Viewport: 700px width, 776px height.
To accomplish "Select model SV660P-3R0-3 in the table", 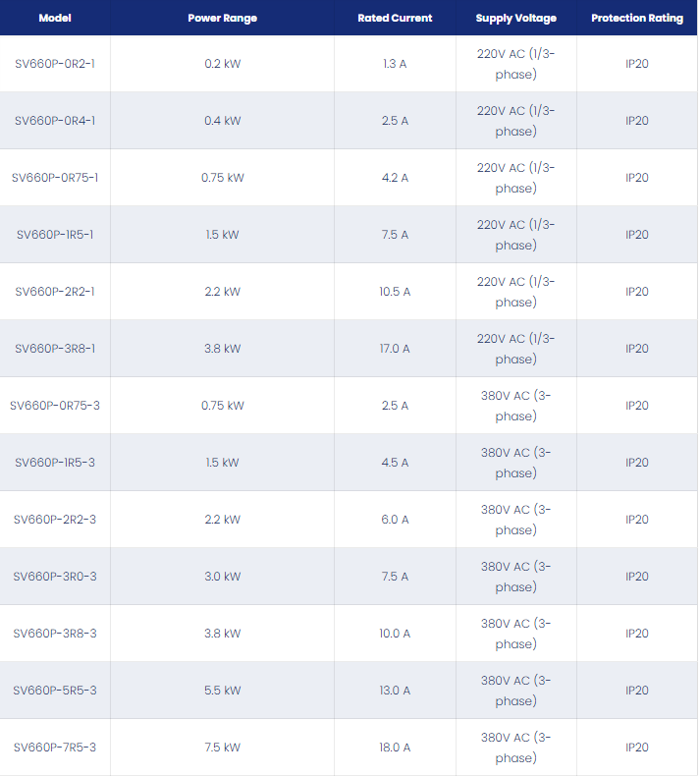I will point(55,576).
